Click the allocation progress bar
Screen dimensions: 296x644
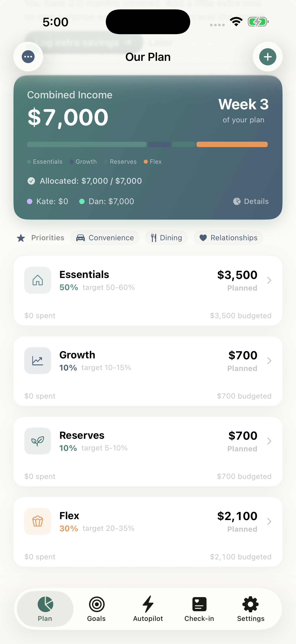coord(148,144)
